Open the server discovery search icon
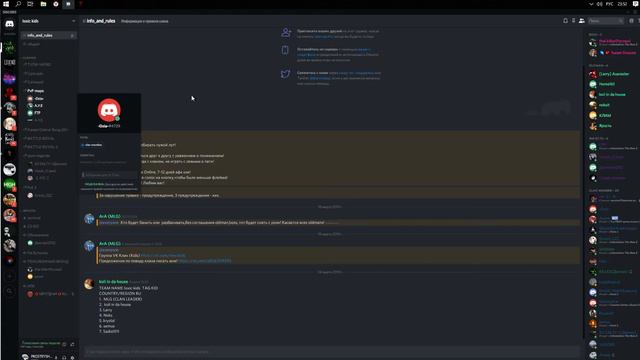Screen dimensions: 640x360 point(9,291)
